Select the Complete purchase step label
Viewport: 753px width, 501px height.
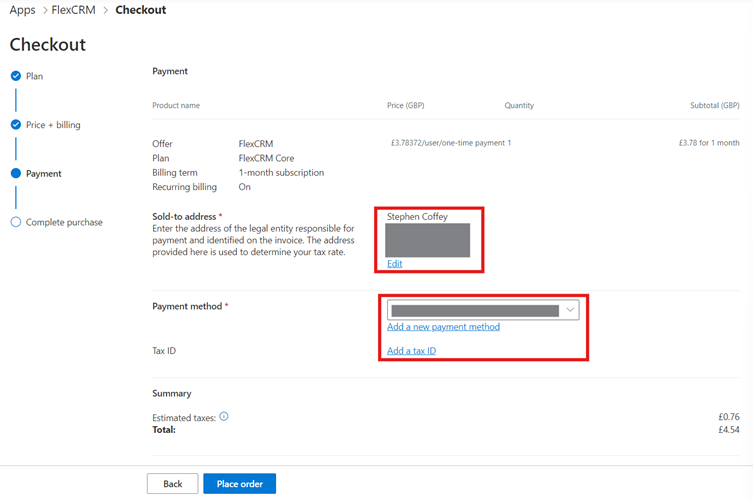[64, 222]
